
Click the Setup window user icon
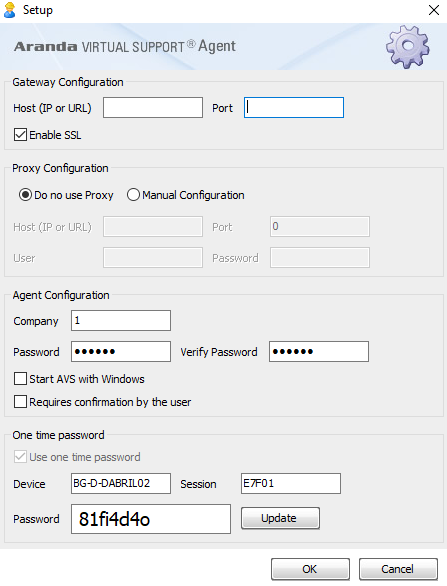pos(10,10)
